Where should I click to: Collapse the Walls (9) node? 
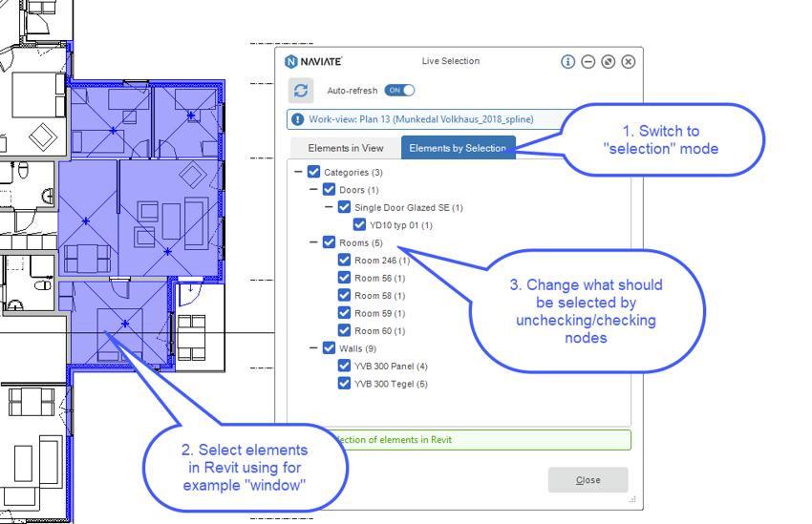(313, 347)
